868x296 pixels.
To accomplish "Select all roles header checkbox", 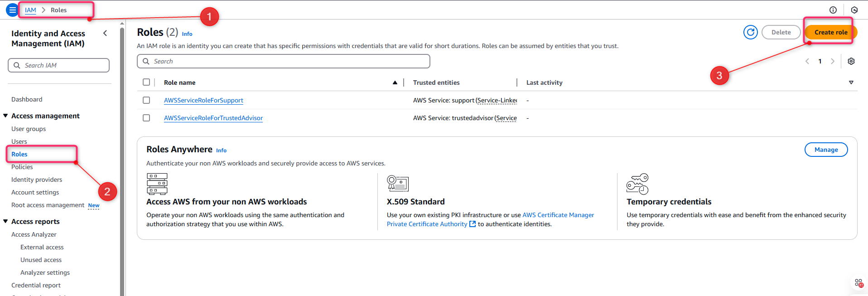I will 146,82.
